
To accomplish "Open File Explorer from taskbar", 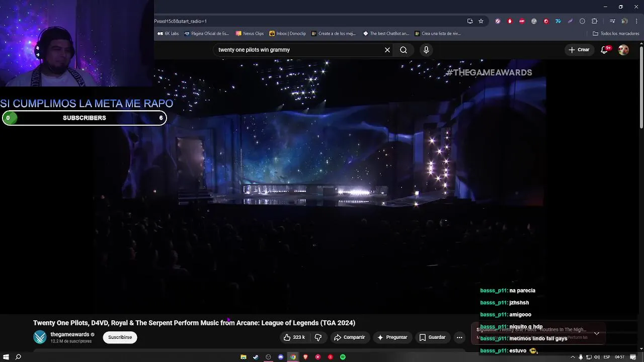I will coord(244,357).
